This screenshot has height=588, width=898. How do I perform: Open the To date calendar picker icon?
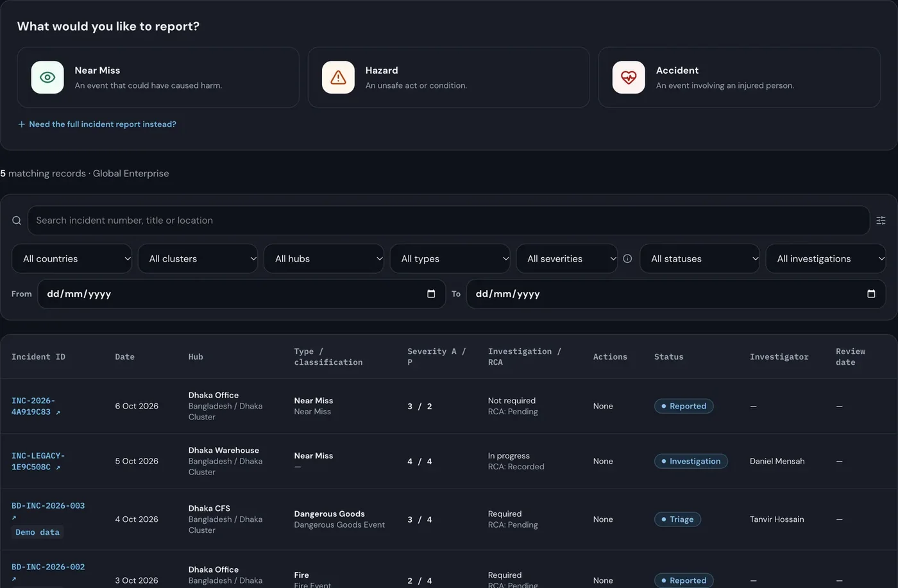tap(871, 294)
